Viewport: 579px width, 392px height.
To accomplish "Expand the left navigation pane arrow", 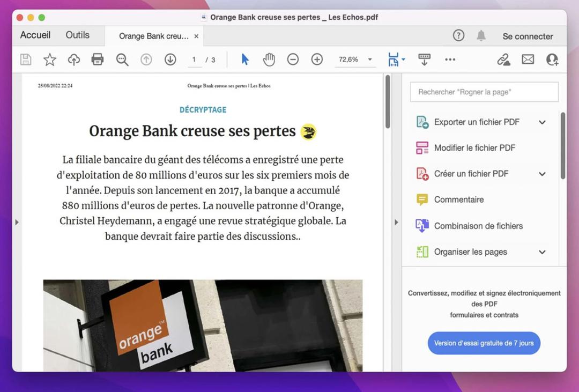I will [17, 223].
